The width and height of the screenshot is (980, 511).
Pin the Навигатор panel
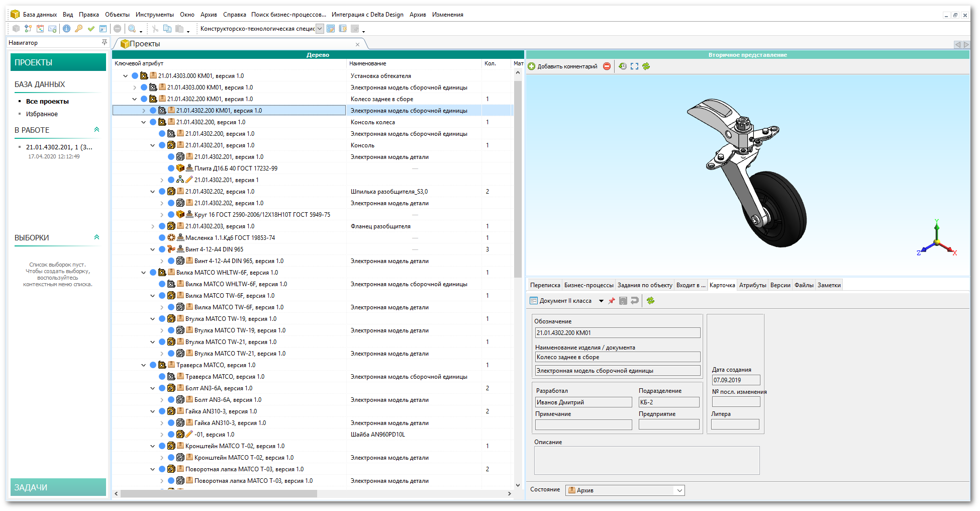pyautogui.click(x=104, y=42)
